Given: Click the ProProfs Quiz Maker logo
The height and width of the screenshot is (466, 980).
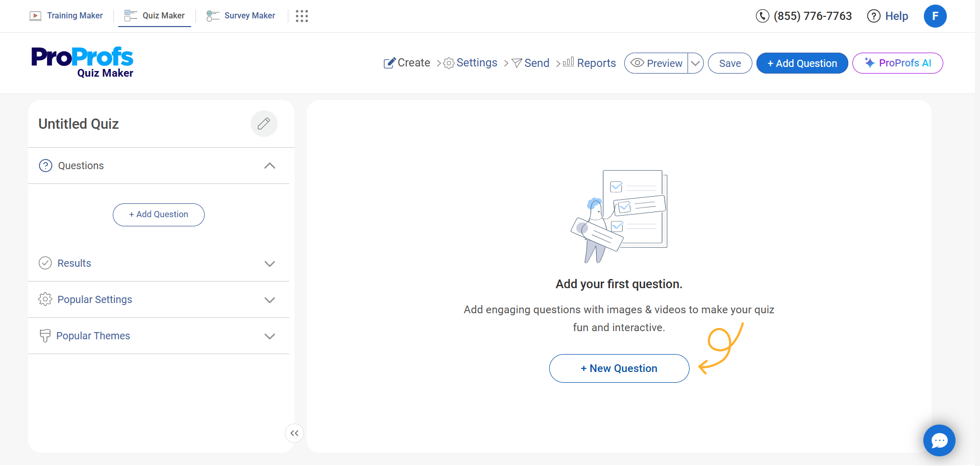Looking at the screenshot, I should coord(82,62).
